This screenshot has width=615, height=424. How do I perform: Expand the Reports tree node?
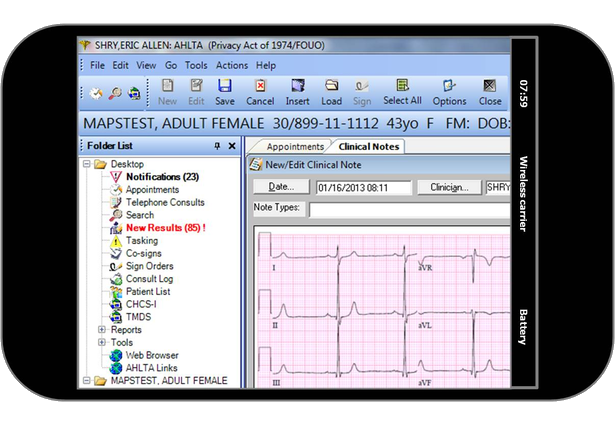[x=102, y=329]
